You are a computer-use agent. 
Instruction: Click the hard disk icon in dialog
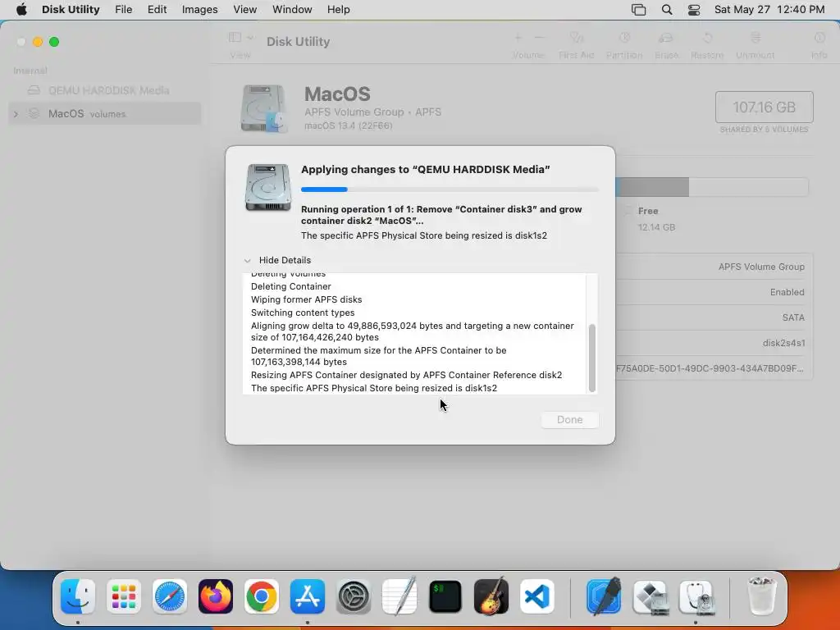268,188
